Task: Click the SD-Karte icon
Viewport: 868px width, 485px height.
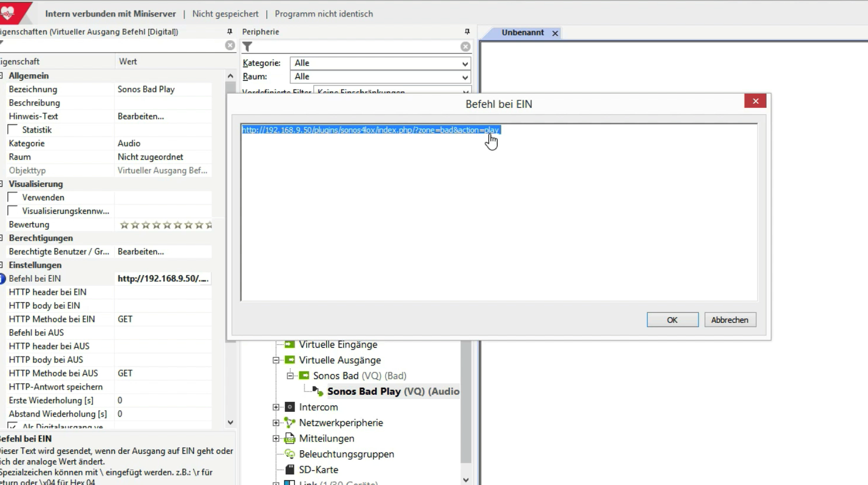Action: point(290,470)
